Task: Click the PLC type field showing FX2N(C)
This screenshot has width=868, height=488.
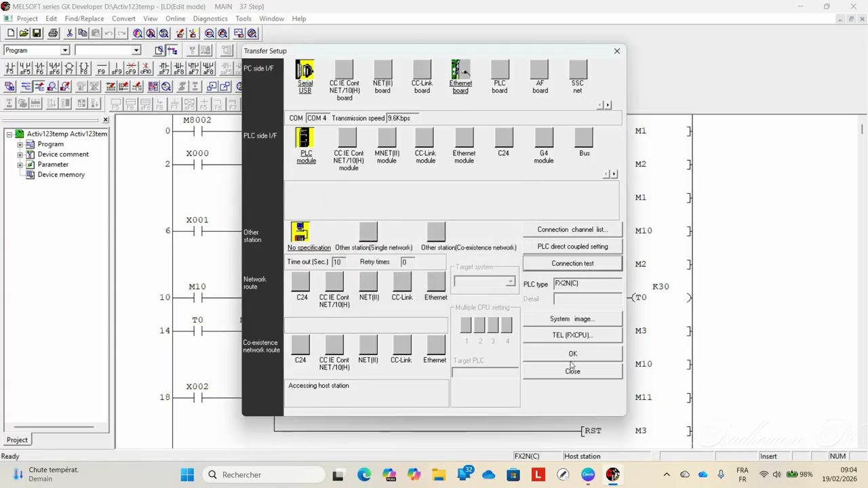Action: (587, 284)
